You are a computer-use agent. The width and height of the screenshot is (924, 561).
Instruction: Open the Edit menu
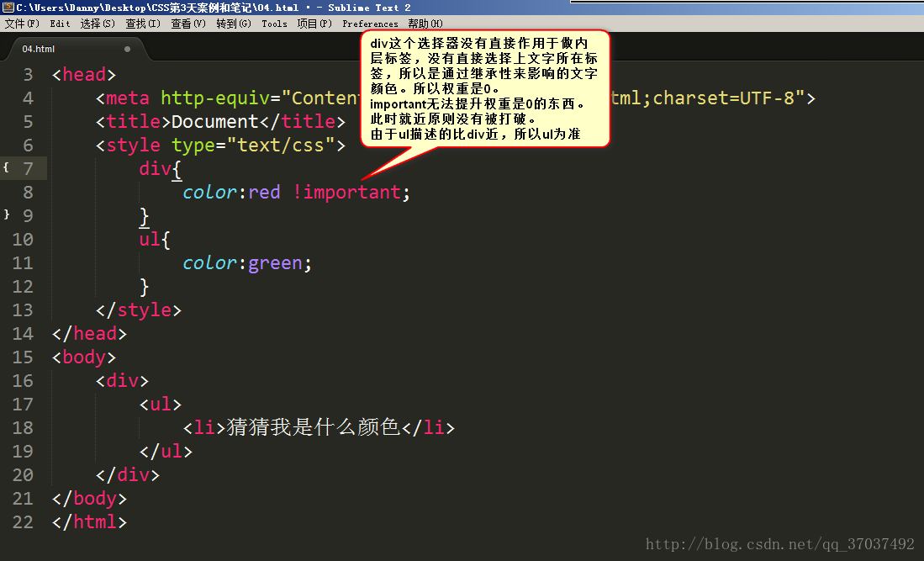[60, 24]
